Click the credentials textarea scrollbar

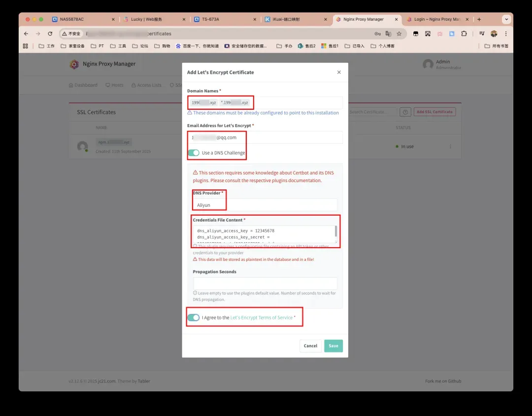coord(336,231)
